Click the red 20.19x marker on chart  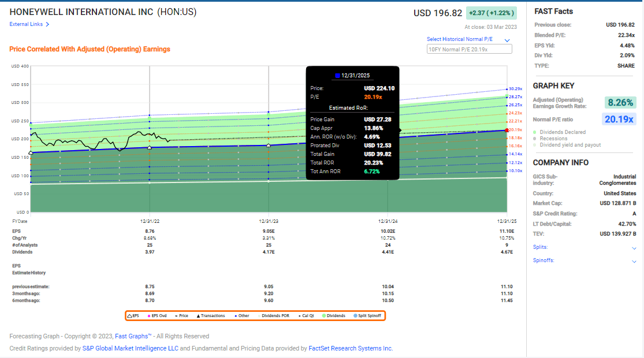pos(507,130)
